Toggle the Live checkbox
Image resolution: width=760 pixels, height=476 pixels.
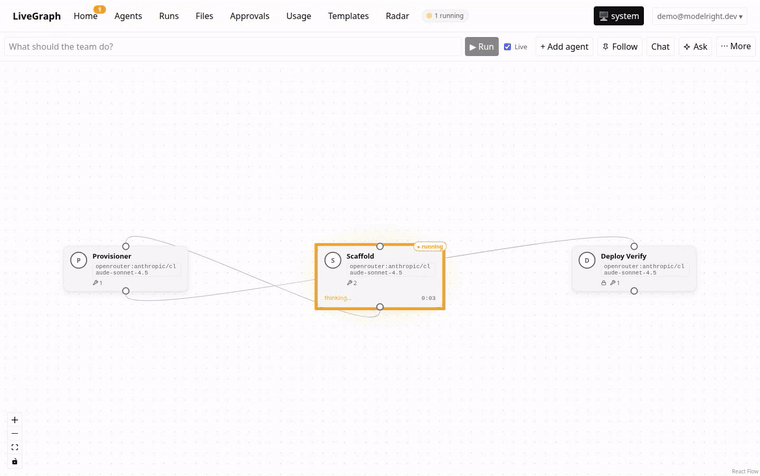tap(507, 47)
